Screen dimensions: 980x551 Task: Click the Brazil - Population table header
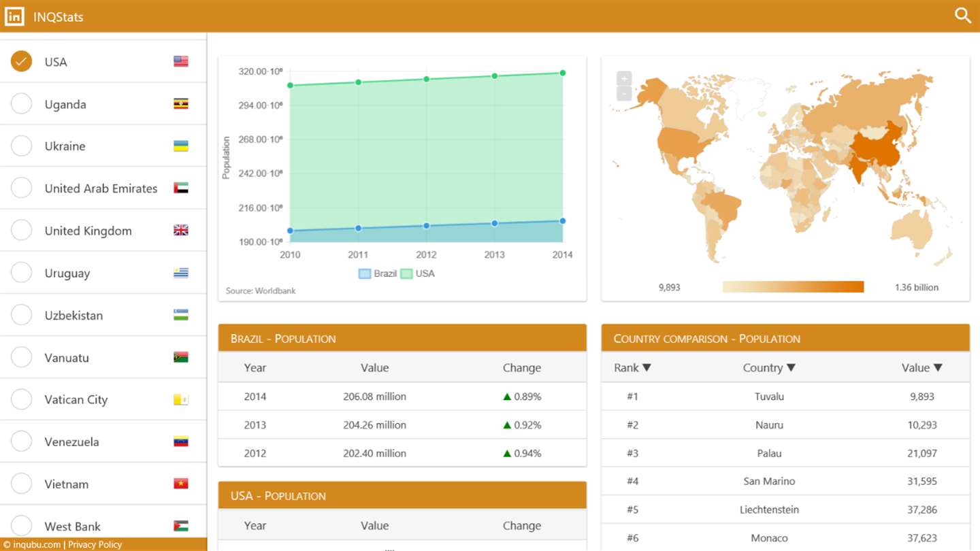coord(402,338)
